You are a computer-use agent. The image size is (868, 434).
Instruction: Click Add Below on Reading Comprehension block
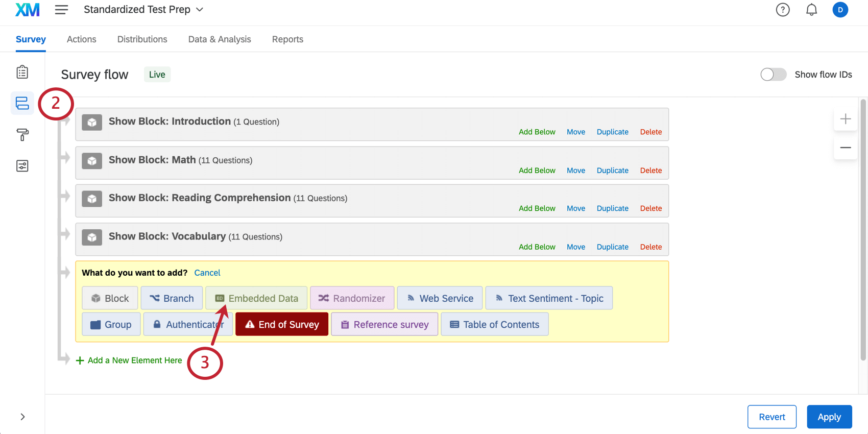click(x=537, y=208)
